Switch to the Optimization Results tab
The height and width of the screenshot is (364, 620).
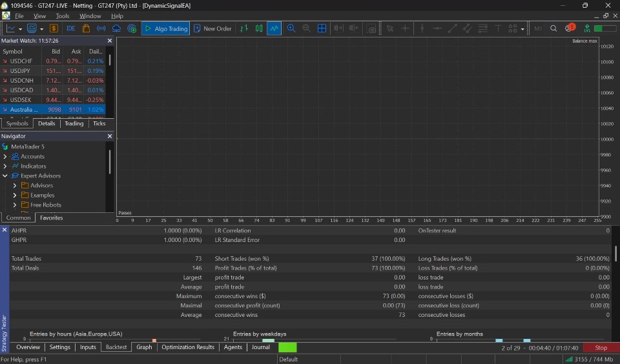(187, 347)
